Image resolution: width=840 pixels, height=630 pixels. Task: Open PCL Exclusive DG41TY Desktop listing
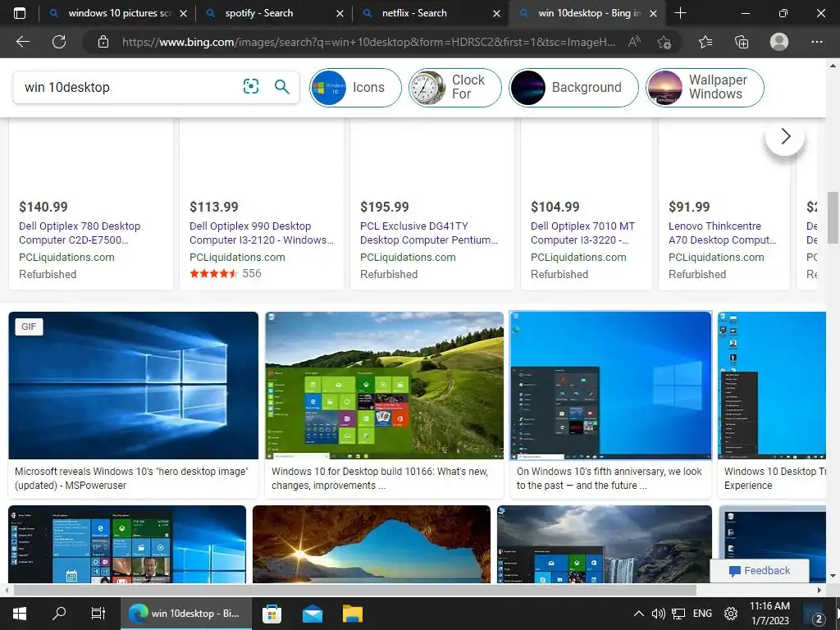pyautogui.click(x=428, y=233)
